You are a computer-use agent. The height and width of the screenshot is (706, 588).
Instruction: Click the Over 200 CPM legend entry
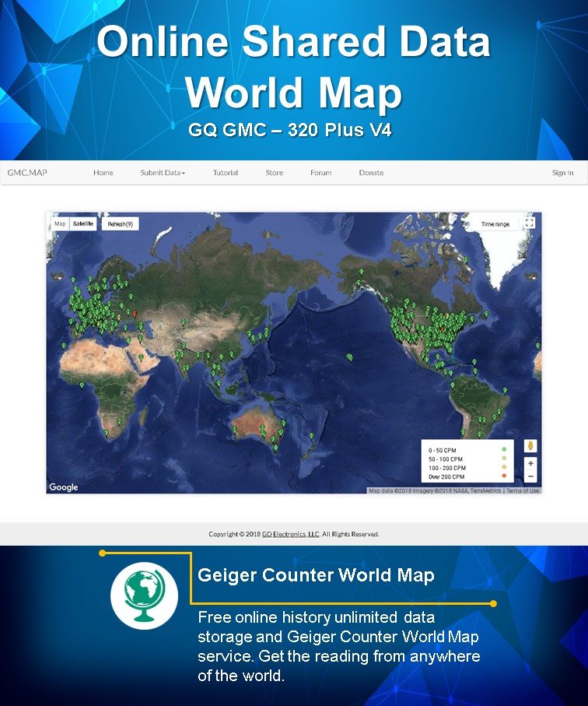[x=467, y=476]
